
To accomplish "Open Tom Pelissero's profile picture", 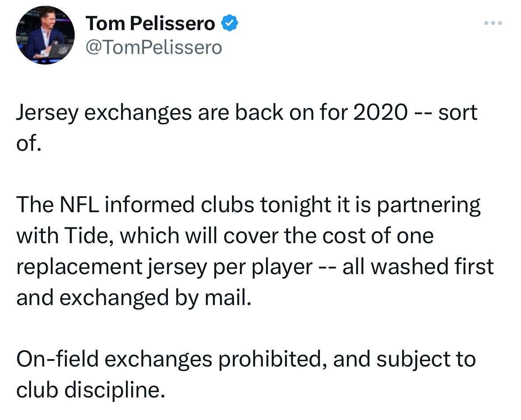I will [x=45, y=35].
